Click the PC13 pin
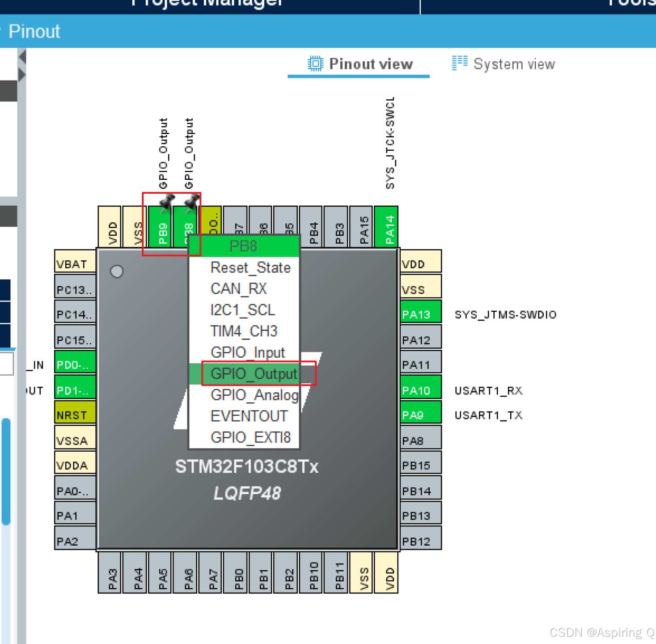656x644 pixels. tap(75, 286)
